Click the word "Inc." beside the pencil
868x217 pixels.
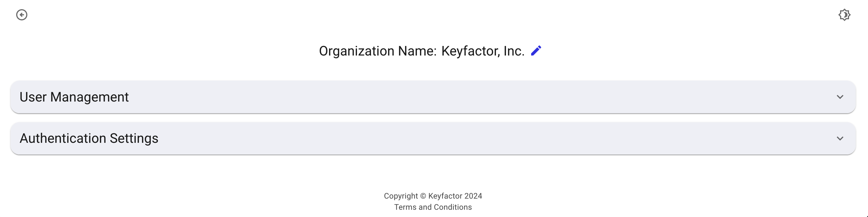[514, 51]
